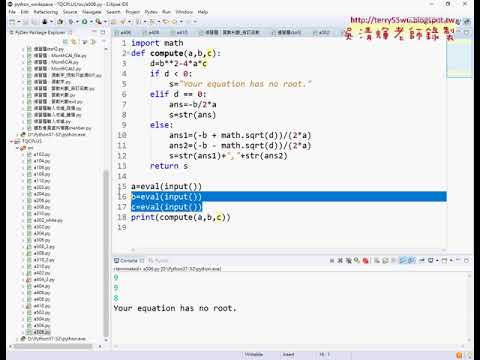Select the Console view tab
480x360 pixels.
coord(128,261)
